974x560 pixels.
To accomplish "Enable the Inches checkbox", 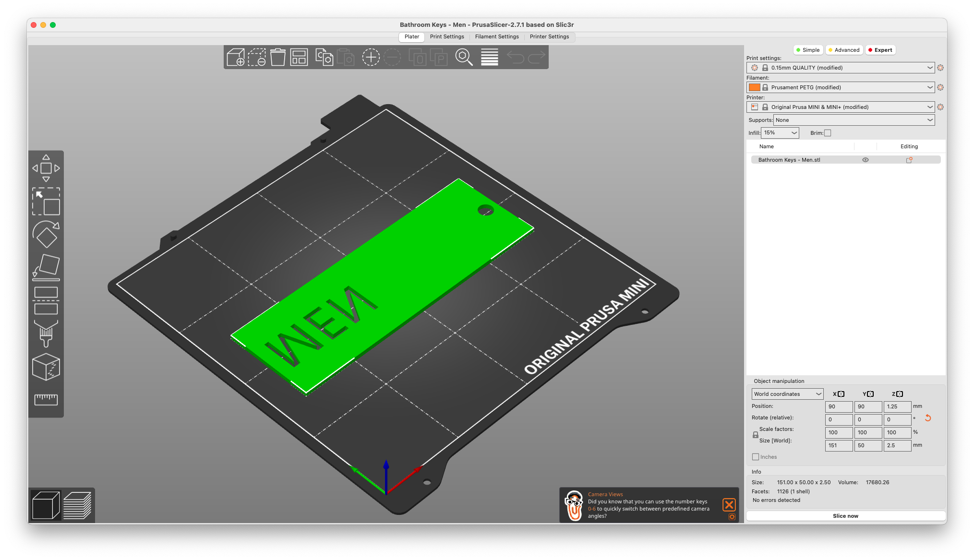I will click(x=756, y=457).
